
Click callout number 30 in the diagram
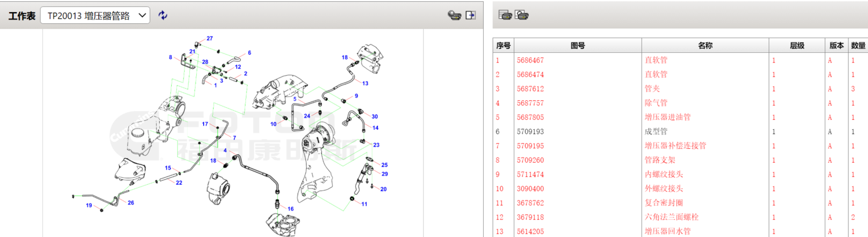click(374, 116)
